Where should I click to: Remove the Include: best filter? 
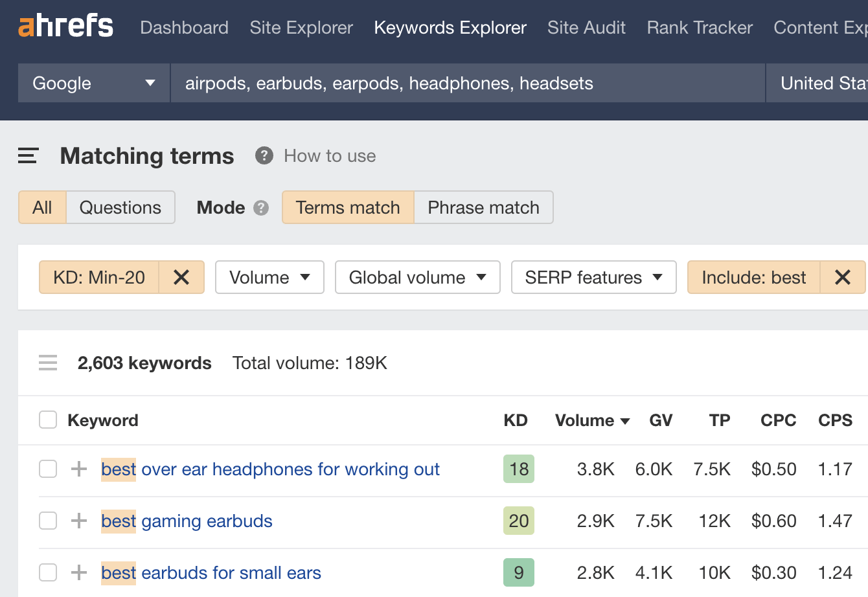click(843, 277)
